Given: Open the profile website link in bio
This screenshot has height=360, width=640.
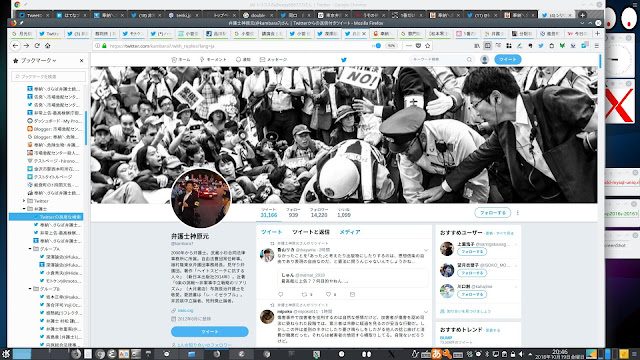Looking at the screenshot, I should 185,311.
